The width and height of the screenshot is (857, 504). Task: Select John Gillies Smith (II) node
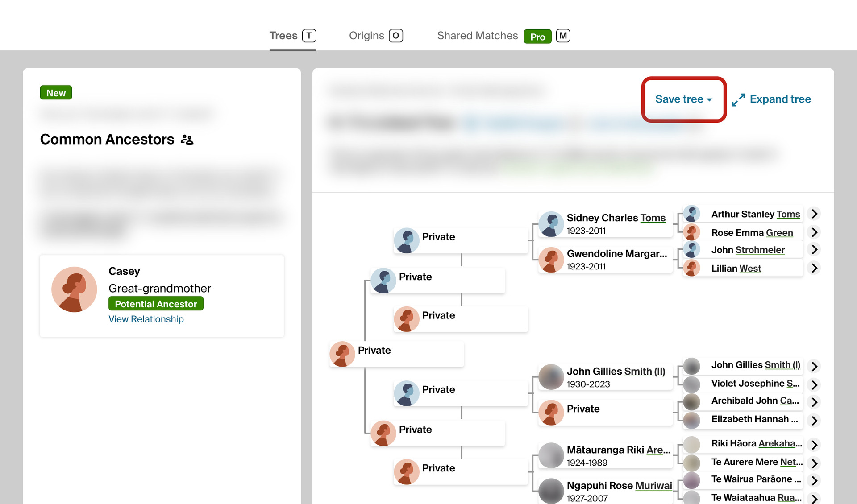tap(605, 377)
